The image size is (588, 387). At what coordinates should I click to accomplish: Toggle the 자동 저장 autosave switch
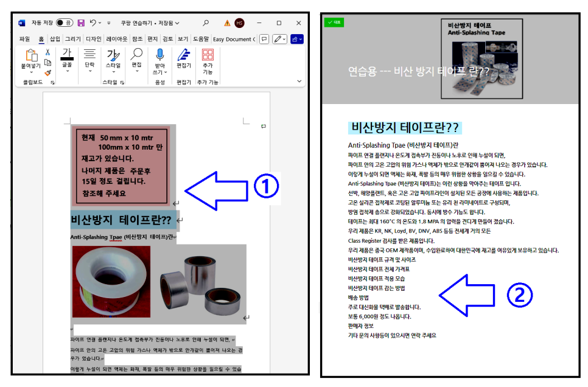[65, 23]
